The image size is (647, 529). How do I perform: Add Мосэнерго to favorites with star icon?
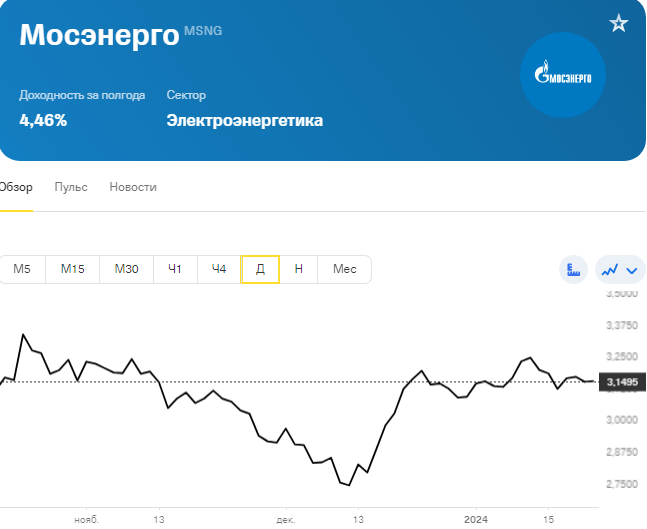(x=619, y=23)
